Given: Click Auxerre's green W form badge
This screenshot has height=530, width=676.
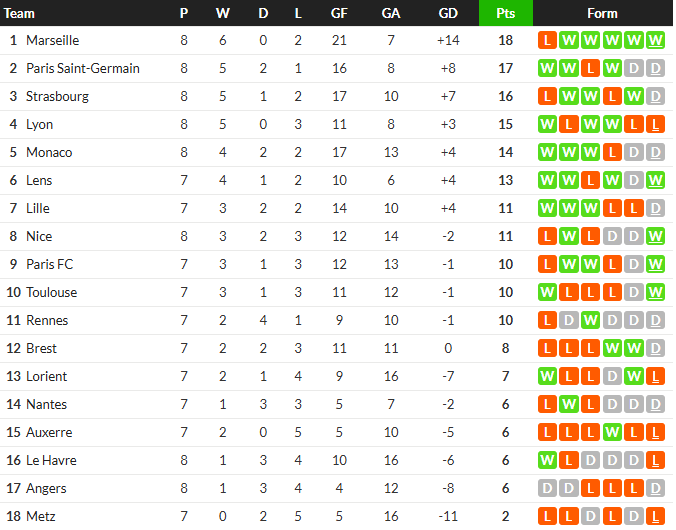Looking at the screenshot, I should (612, 433).
